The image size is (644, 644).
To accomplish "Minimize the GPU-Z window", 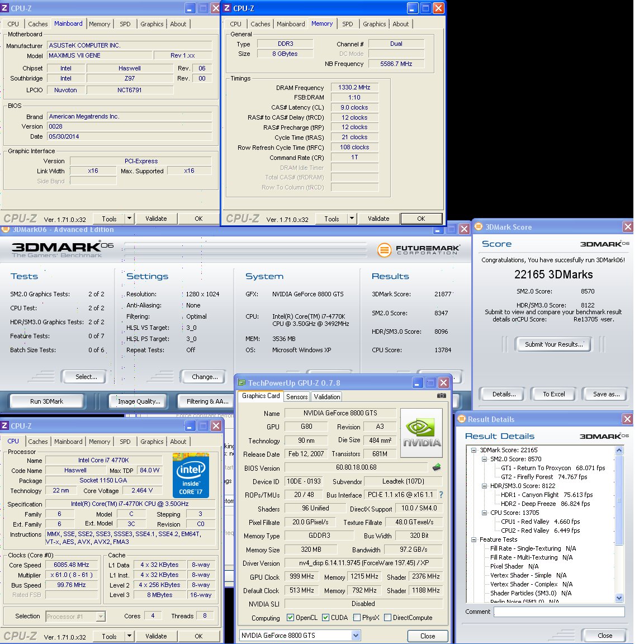I will (417, 383).
